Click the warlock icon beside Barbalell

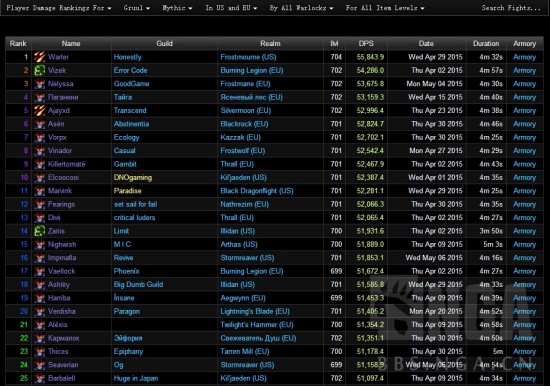pos(40,378)
